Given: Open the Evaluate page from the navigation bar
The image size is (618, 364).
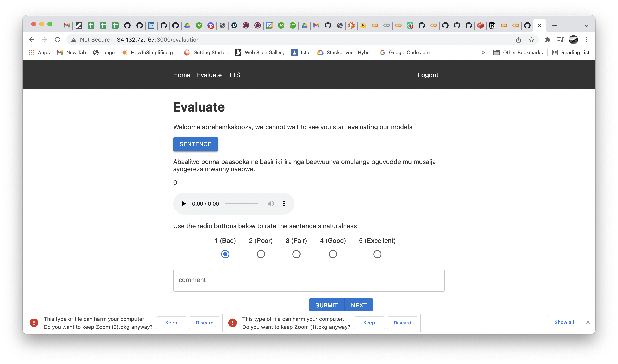Looking at the screenshot, I should [x=209, y=75].
